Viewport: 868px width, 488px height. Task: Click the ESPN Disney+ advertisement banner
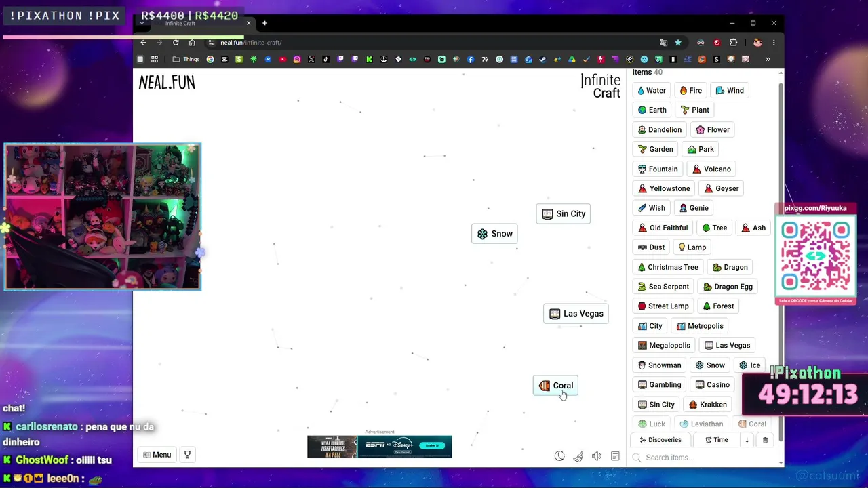(x=380, y=447)
